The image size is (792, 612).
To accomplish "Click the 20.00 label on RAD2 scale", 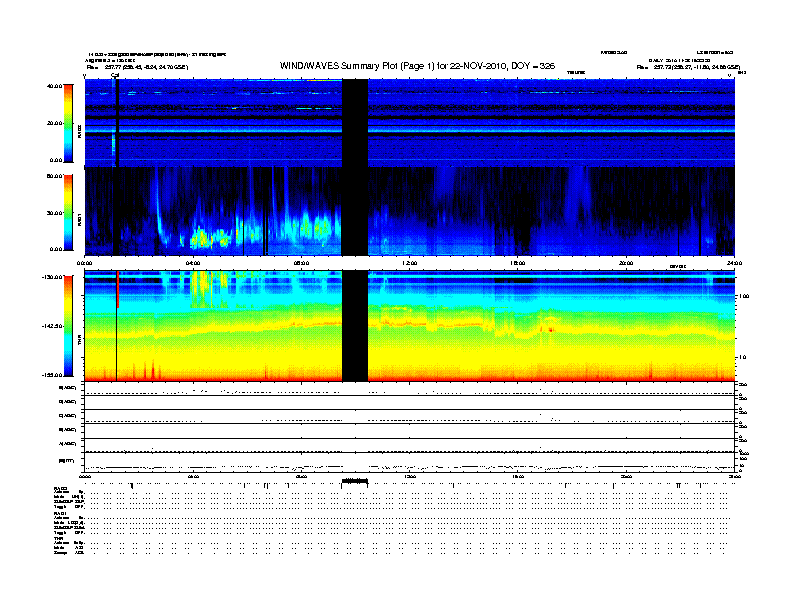I will click(x=55, y=123).
